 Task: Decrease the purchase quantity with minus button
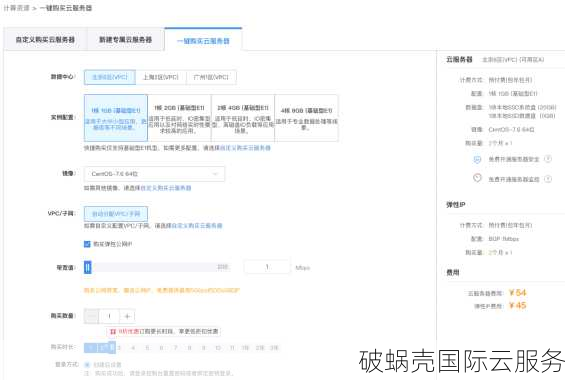[91, 316]
